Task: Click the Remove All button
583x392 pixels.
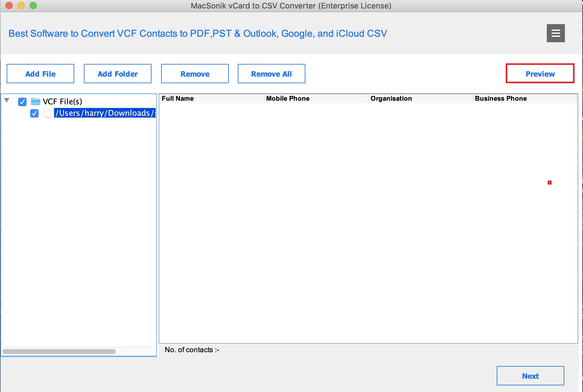Action: tap(272, 74)
